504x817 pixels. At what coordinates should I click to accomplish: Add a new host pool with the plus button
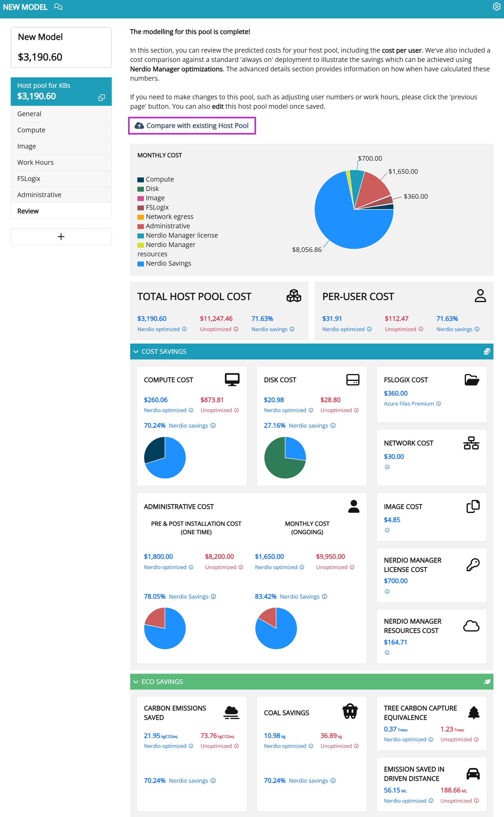tap(61, 236)
